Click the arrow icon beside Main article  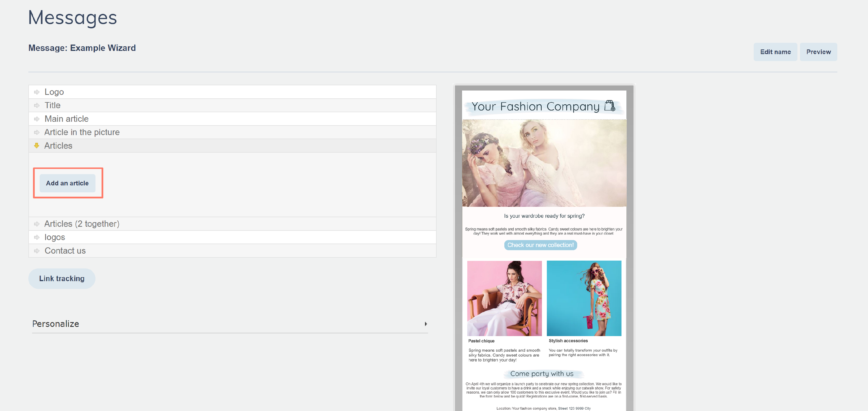click(x=37, y=119)
